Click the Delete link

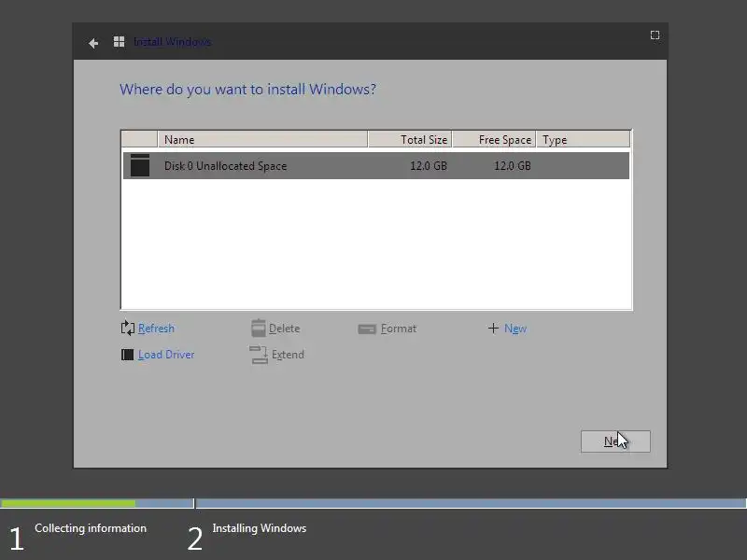285,329
